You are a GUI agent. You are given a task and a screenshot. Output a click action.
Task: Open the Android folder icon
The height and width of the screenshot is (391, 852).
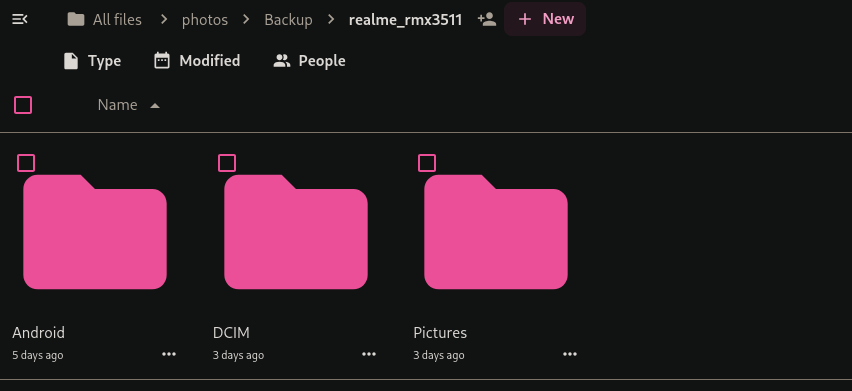pyautogui.click(x=95, y=232)
